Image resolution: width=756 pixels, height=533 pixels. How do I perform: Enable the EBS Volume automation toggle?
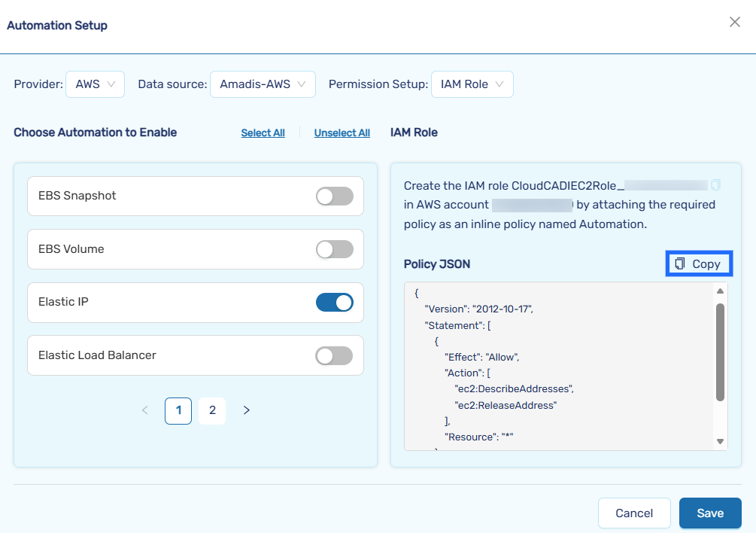pyautogui.click(x=334, y=249)
